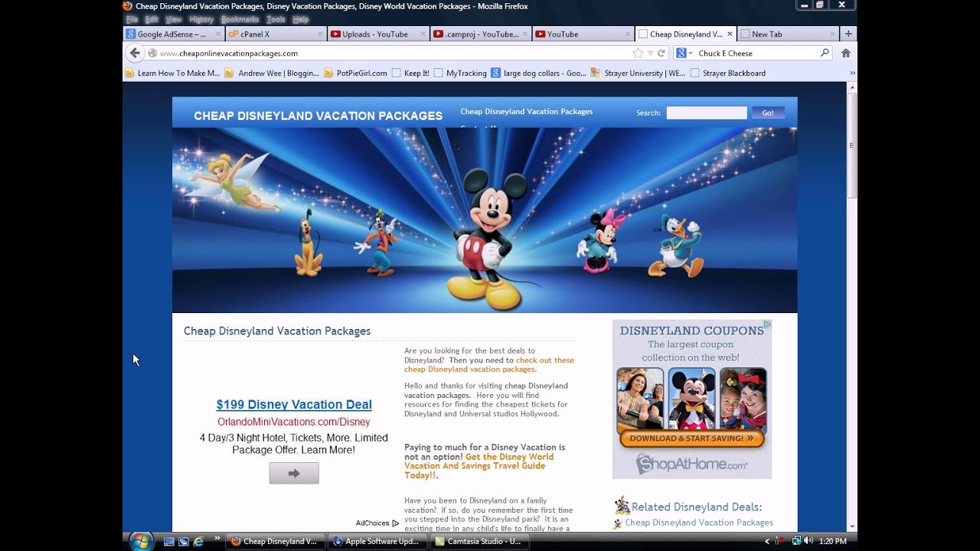Close the Google AdSense tab
Image resolution: width=980 pixels, height=551 pixels.
(x=218, y=34)
